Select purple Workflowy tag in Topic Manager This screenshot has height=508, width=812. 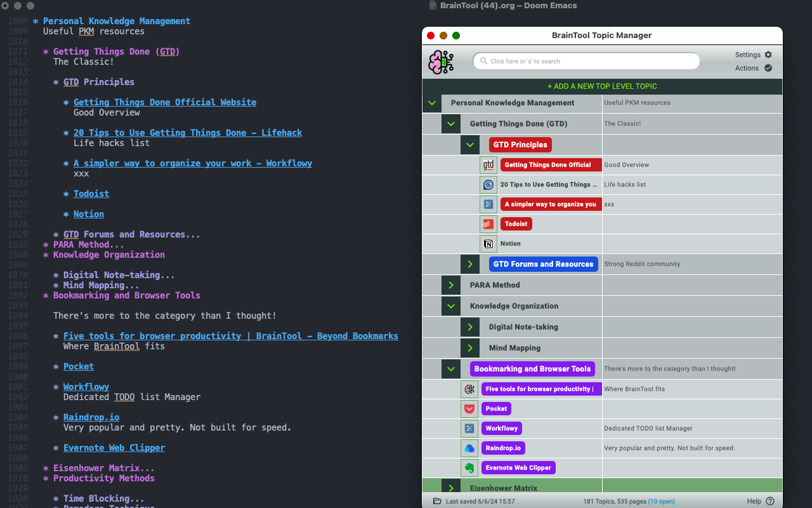click(x=502, y=429)
